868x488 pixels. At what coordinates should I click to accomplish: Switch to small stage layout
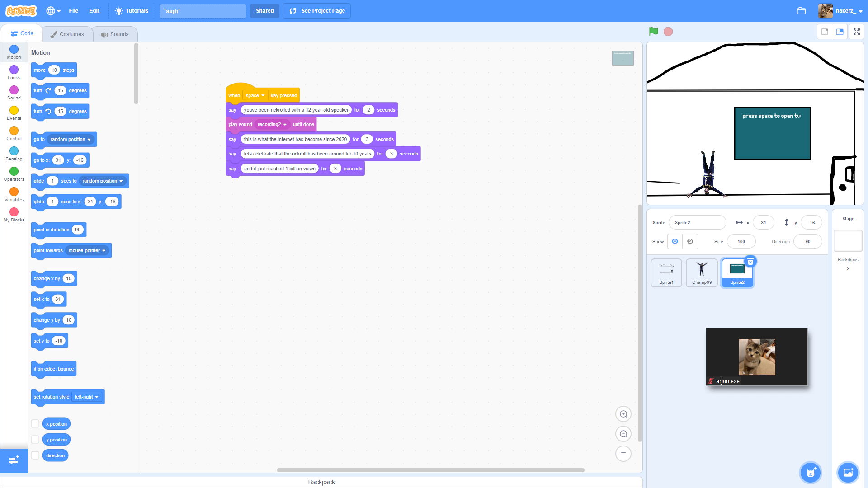coord(825,32)
